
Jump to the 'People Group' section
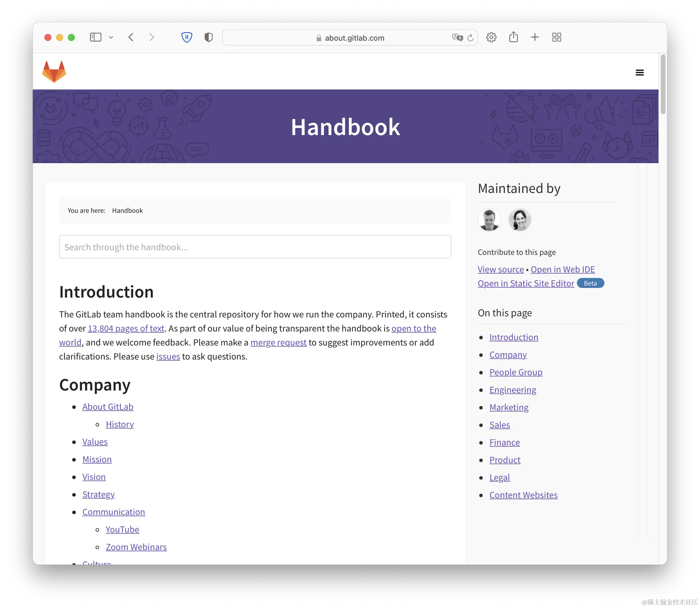[x=516, y=372]
